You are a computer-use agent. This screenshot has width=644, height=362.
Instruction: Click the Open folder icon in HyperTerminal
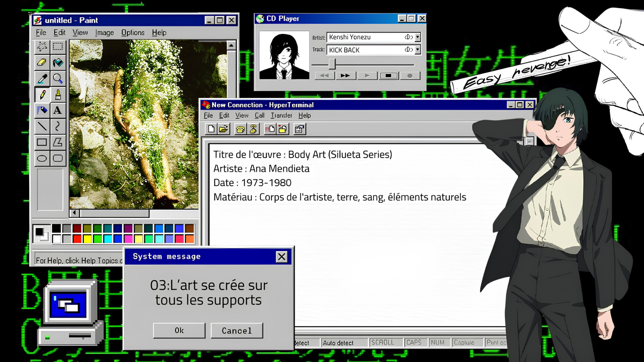coord(223,129)
